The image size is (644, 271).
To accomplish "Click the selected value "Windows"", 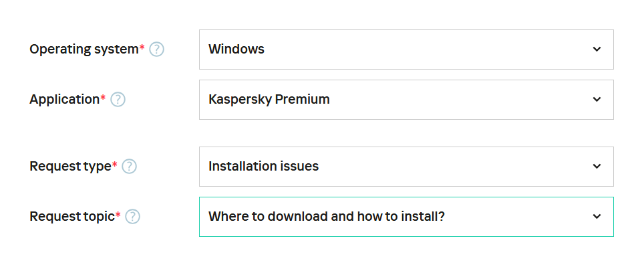I will click(x=236, y=50).
